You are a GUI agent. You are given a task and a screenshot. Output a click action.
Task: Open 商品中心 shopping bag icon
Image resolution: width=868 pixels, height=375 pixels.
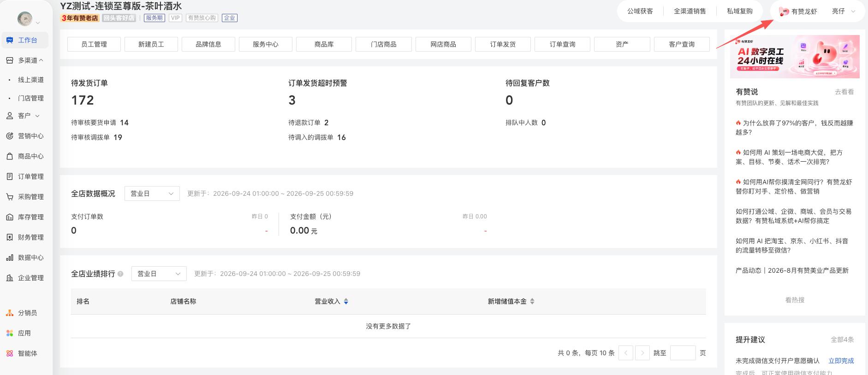(x=10, y=156)
